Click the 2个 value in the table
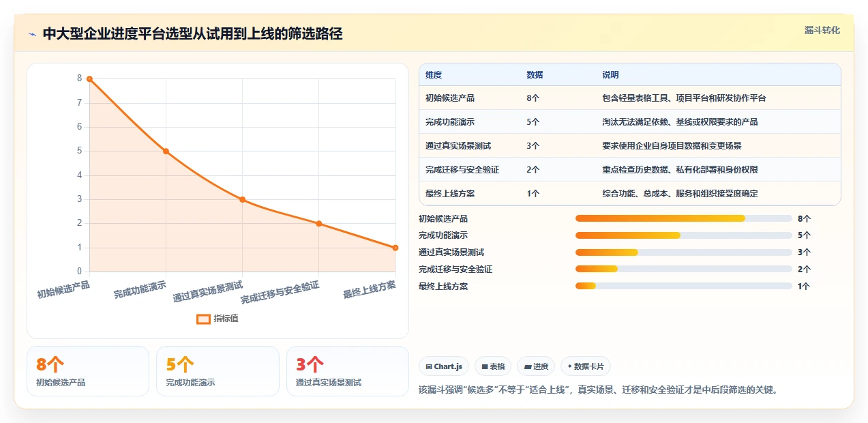 click(x=533, y=170)
